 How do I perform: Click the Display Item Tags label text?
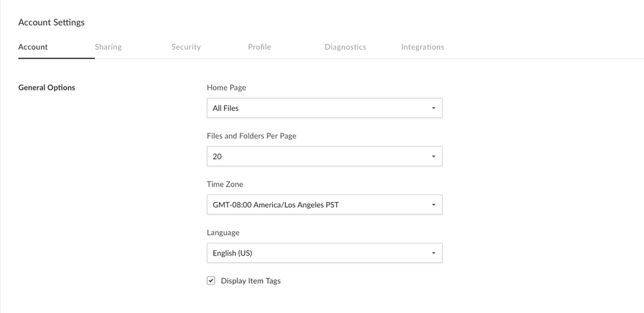pyautogui.click(x=250, y=281)
